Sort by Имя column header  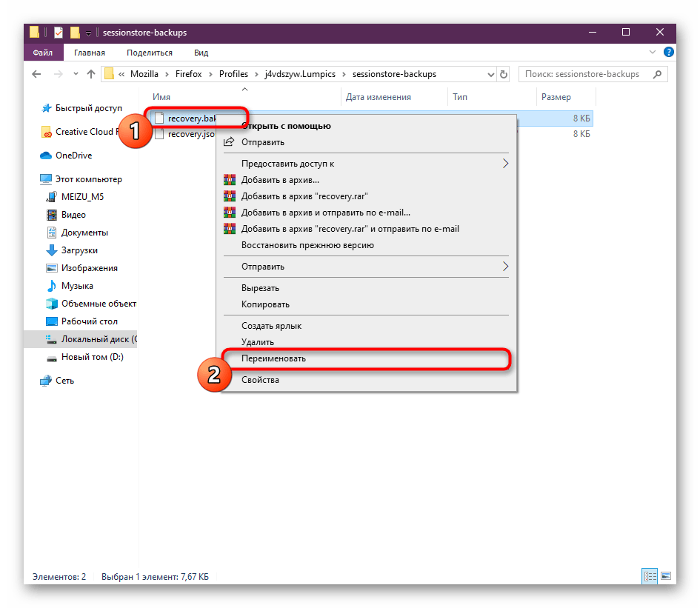tap(161, 97)
